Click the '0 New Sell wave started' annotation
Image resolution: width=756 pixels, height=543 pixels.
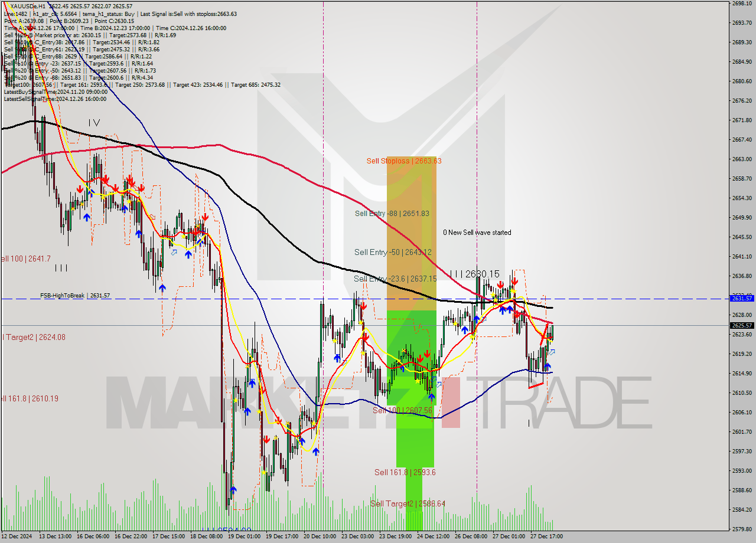[477, 233]
